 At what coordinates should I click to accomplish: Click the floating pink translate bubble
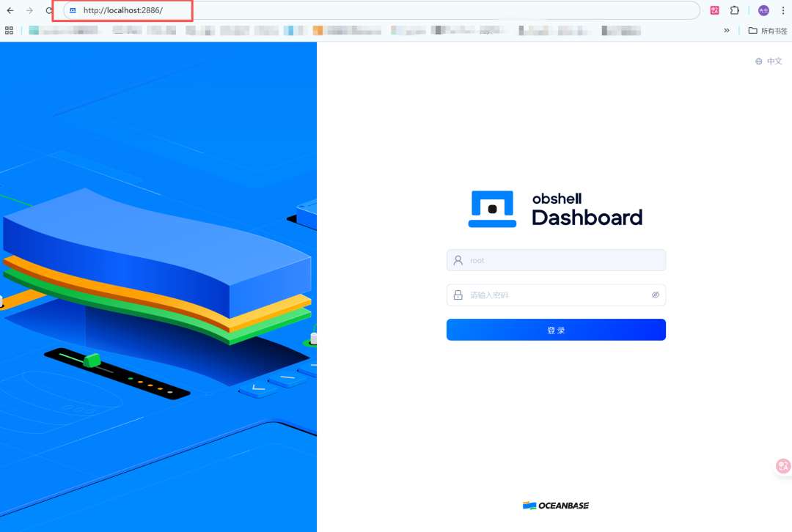click(x=783, y=466)
